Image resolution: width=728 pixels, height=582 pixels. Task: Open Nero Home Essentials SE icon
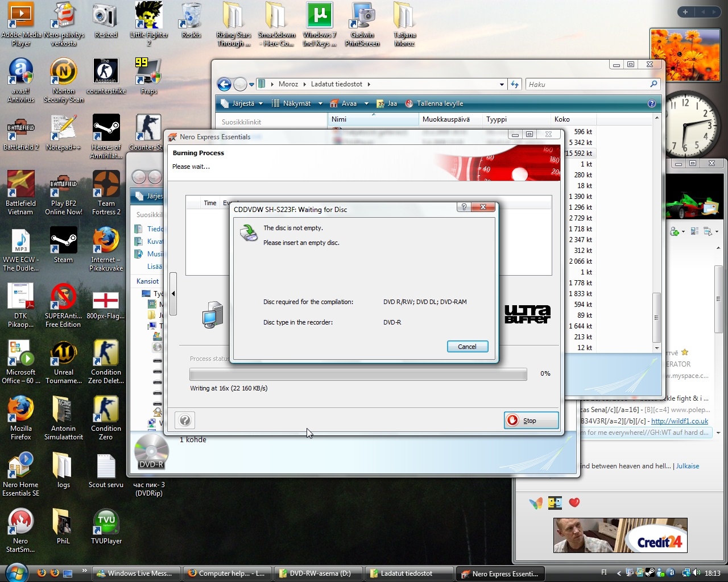(x=21, y=474)
